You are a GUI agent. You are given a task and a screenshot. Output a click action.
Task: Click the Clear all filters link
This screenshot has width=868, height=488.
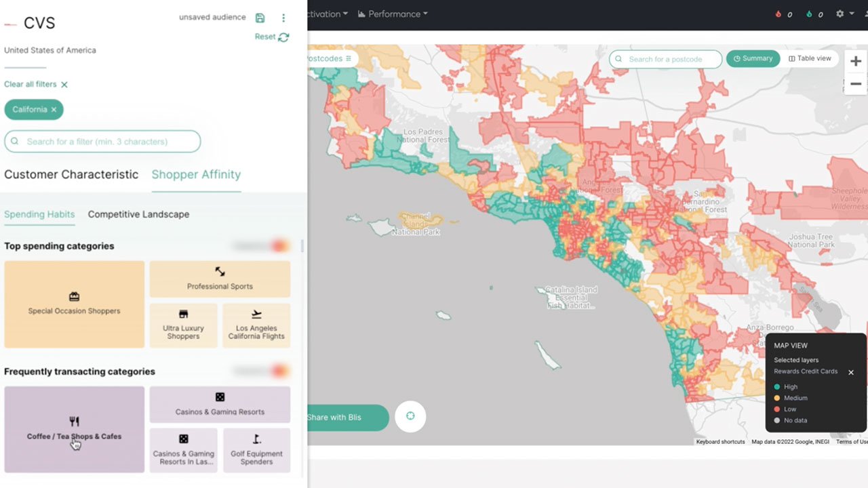[30, 84]
